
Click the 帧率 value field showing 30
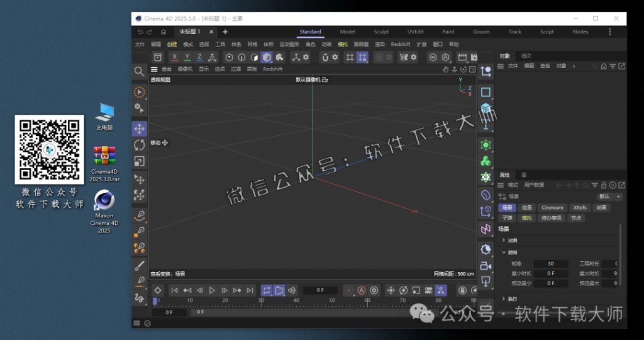[x=551, y=264]
